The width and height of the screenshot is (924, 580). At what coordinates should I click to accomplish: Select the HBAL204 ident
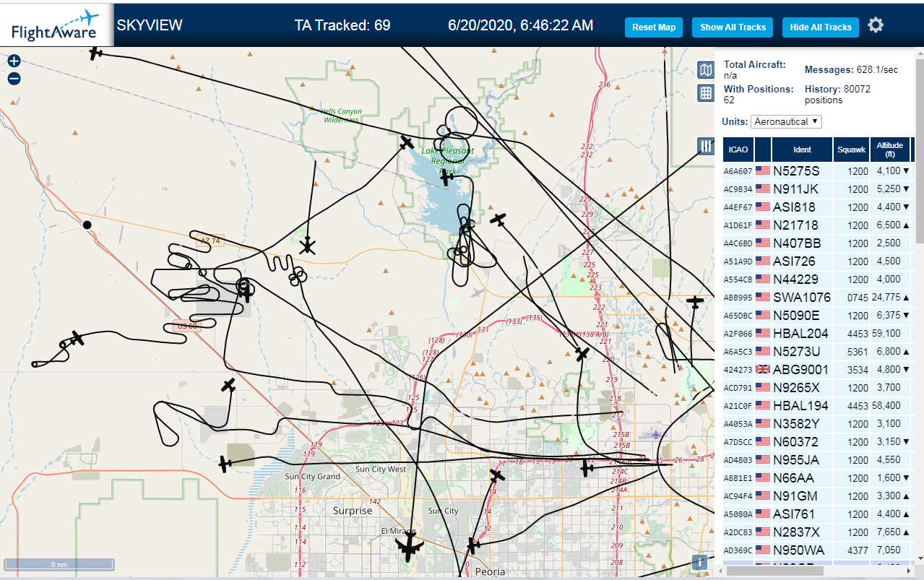(800, 334)
